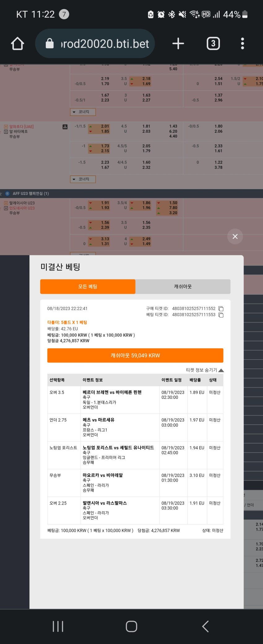Tap the Android home navigation button
Image resolution: width=263 pixels, height=644 pixels.
[x=131, y=626]
